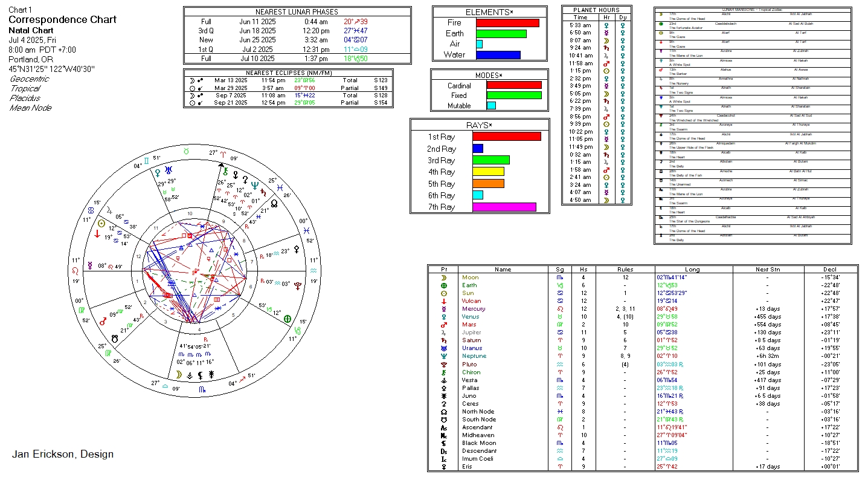Click the Earth glyph on the wheel
This screenshot has width=868, height=477.
point(288,319)
